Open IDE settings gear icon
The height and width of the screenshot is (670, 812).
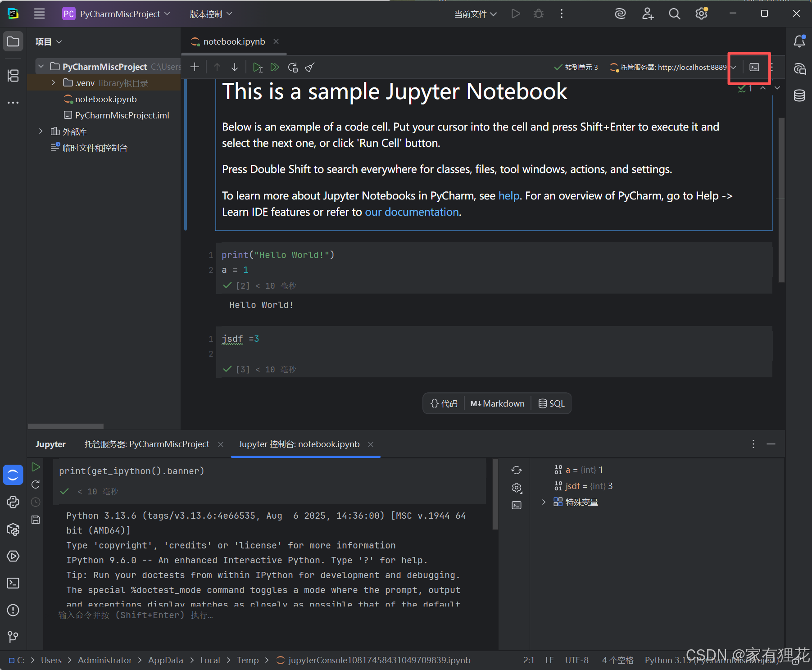(x=701, y=14)
